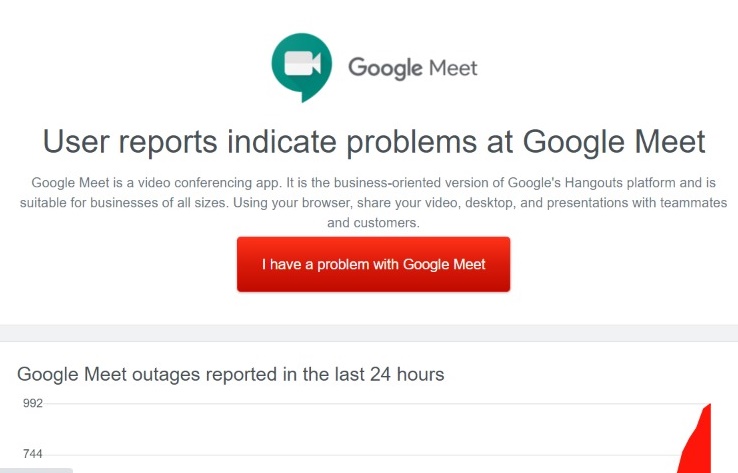738x473 pixels.
Task: Click the empty chart area between the gridlines
Action: 362,429
